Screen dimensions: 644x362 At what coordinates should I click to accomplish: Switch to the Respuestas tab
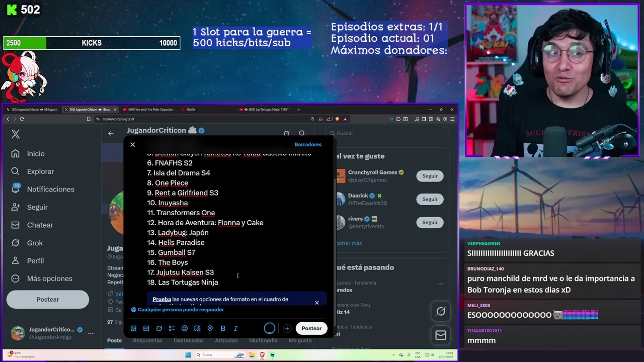point(147,340)
